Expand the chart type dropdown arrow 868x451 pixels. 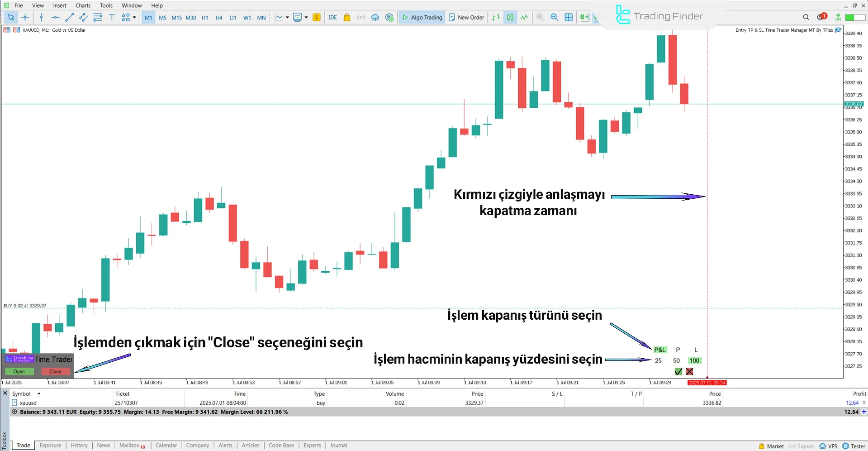(x=286, y=17)
